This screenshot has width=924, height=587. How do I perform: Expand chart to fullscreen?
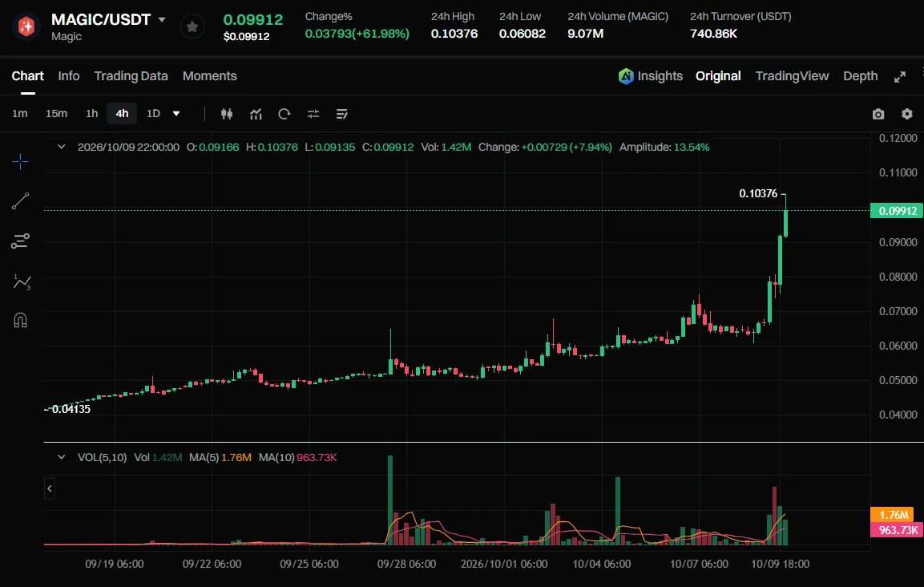(x=900, y=77)
